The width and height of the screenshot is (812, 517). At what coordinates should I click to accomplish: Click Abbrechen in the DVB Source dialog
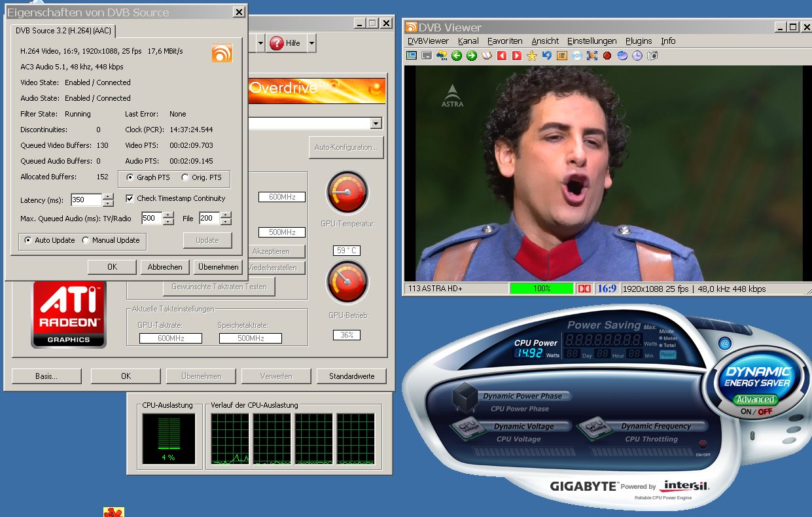click(x=165, y=267)
